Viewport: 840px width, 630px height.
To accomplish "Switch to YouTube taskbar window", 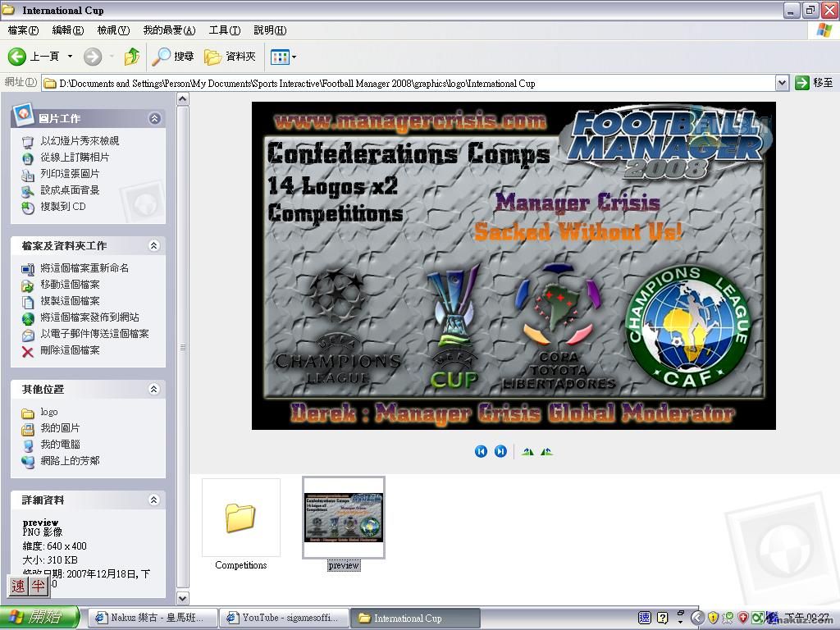I will (285, 619).
